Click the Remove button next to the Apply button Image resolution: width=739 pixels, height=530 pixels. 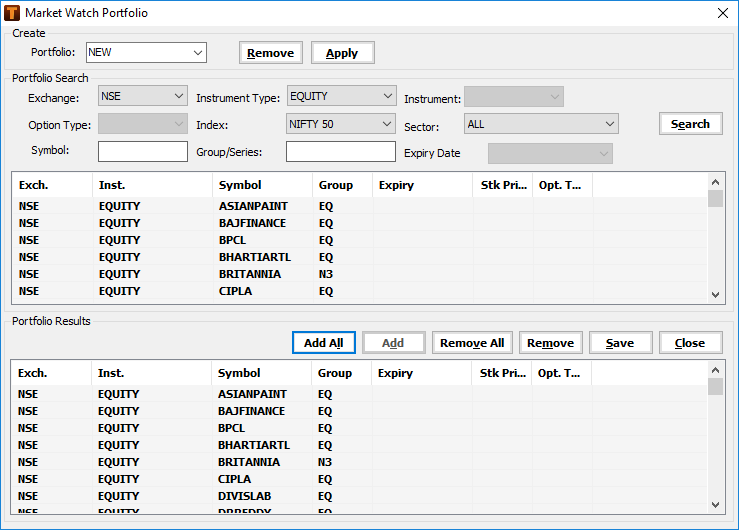pyautogui.click(x=271, y=53)
